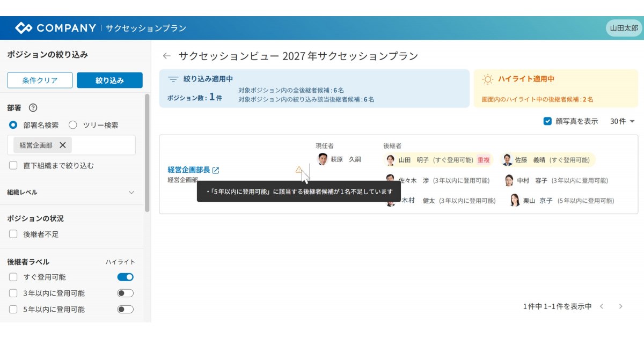Image resolution: width=644 pixels, height=338 pixels.
Task: Click incumbent name 萩原 久嗣
Action: (346, 159)
